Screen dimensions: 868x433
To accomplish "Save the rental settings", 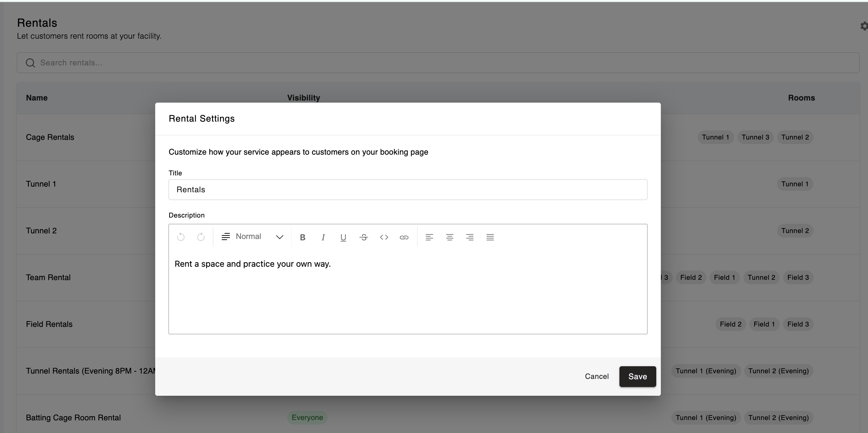I will [637, 376].
